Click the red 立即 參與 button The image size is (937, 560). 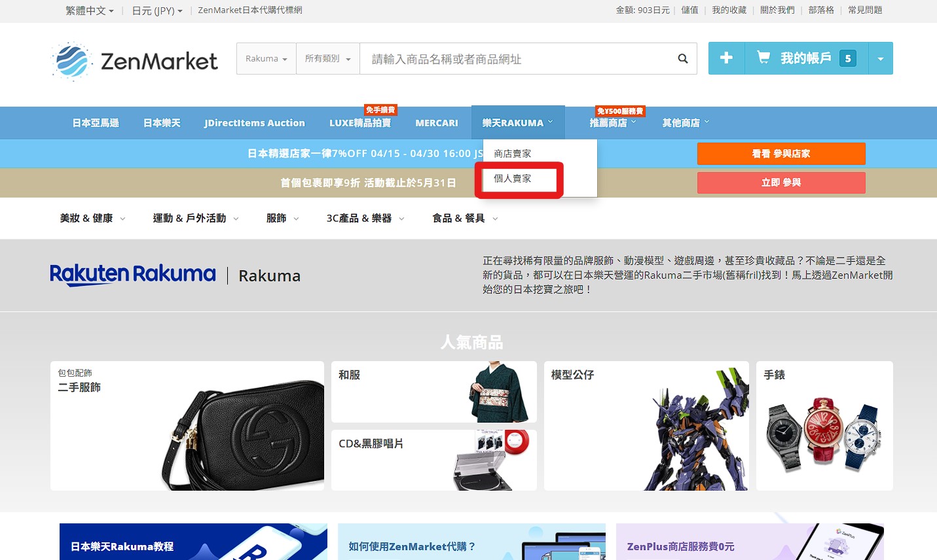tap(781, 183)
